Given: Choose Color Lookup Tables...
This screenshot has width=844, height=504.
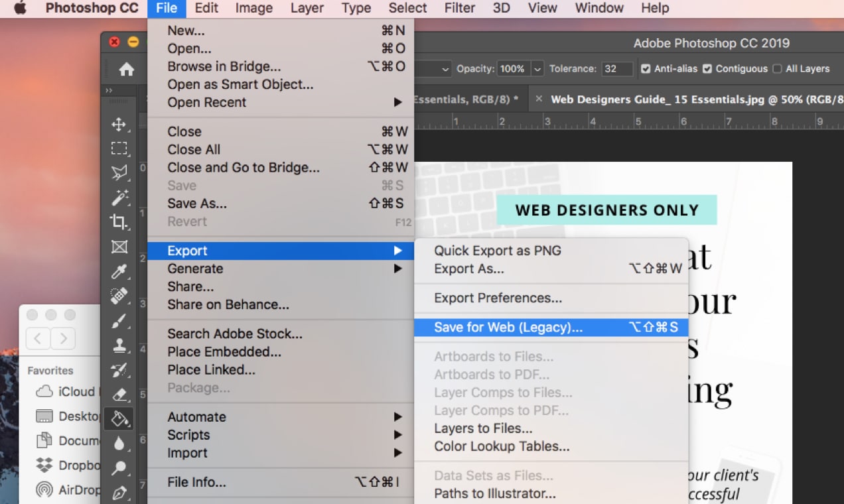Looking at the screenshot, I should click(551, 446).
